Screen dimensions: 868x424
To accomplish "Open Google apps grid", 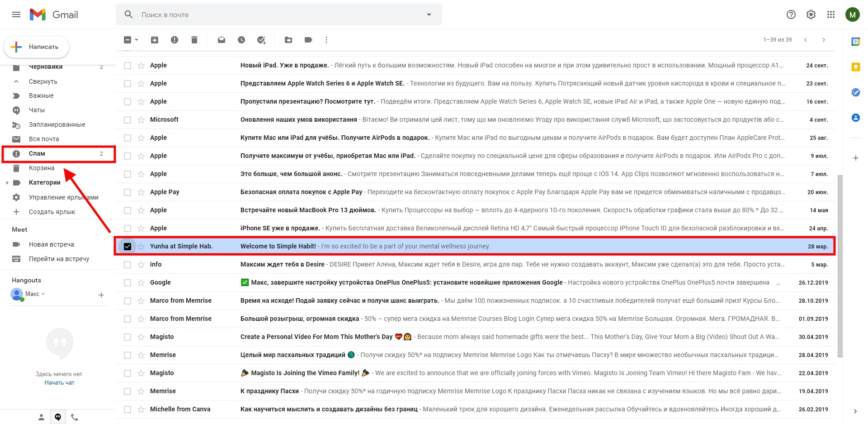I will click(831, 14).
